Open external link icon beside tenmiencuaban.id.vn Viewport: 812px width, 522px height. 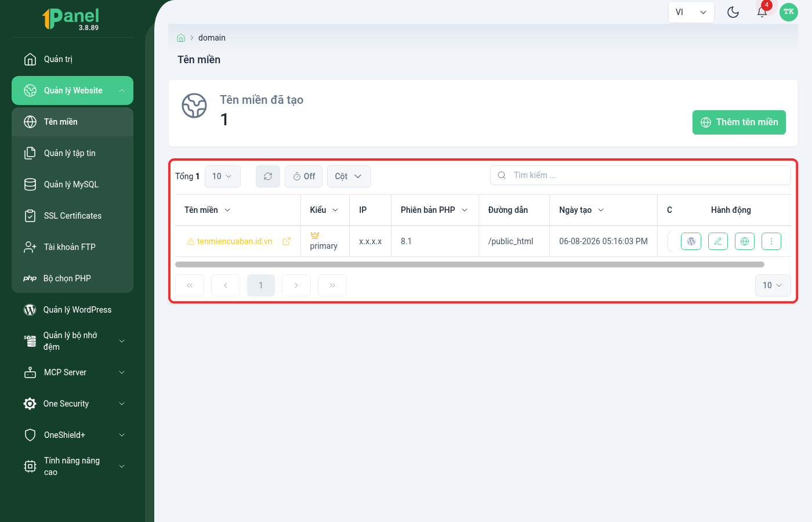(287, 241)
